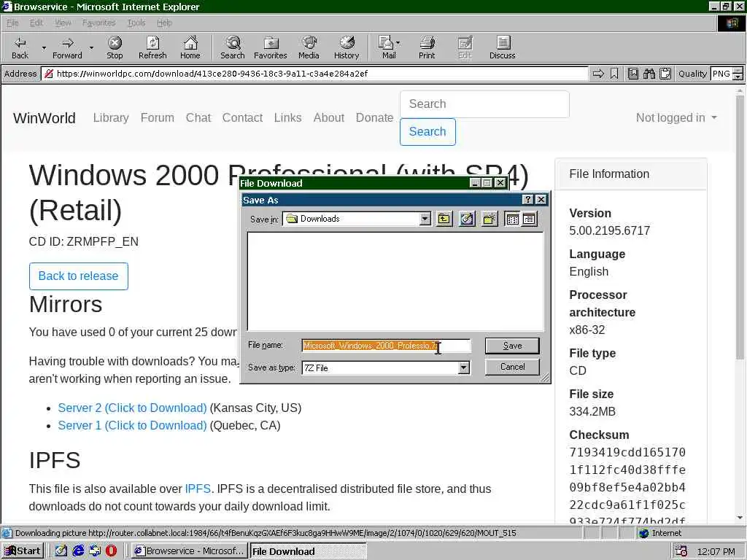Screen dimensions: 747x560
Task: Stop page loading with Stop icon
Action: coord(115,47)
